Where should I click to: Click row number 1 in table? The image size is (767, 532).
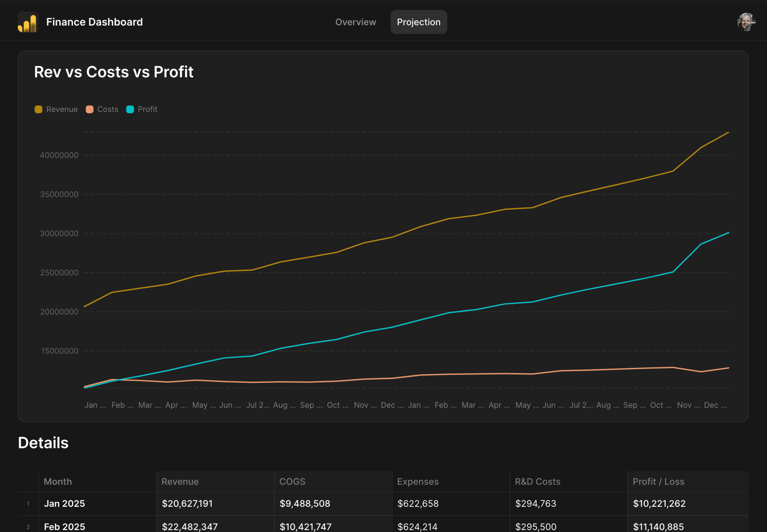(28, 504)
